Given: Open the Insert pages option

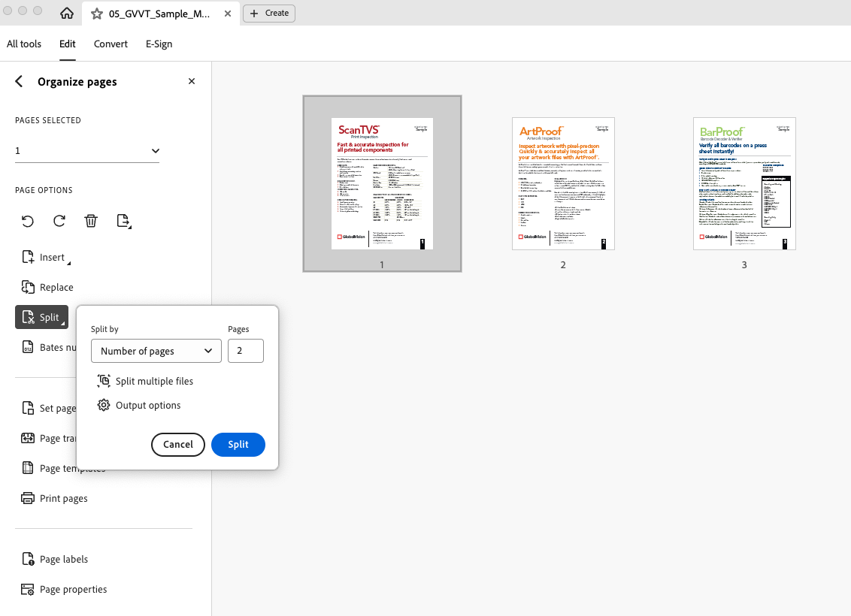Looking at the screenshot, I should point(45,258).
